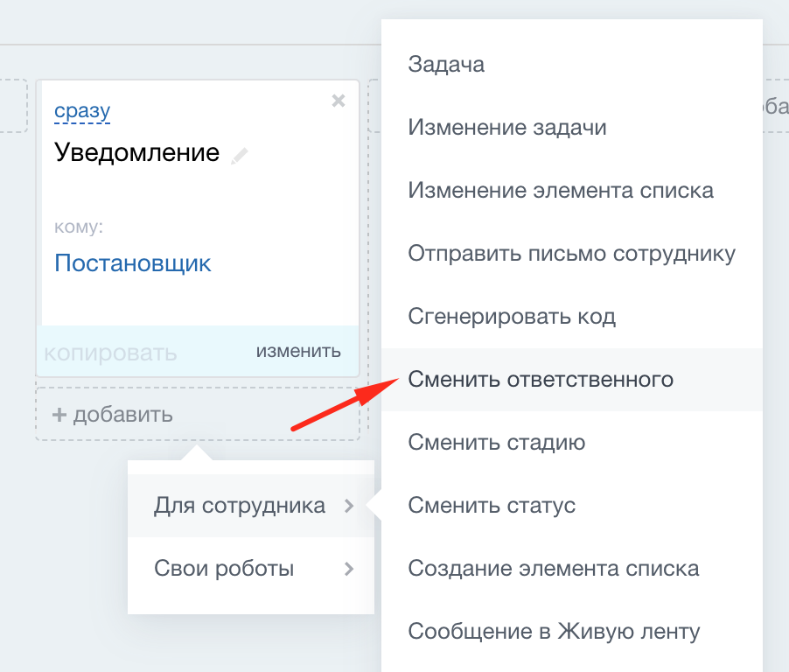Choose Создание элемента списка
Viewport: 789px width, 672px height.
pos(553,569)
